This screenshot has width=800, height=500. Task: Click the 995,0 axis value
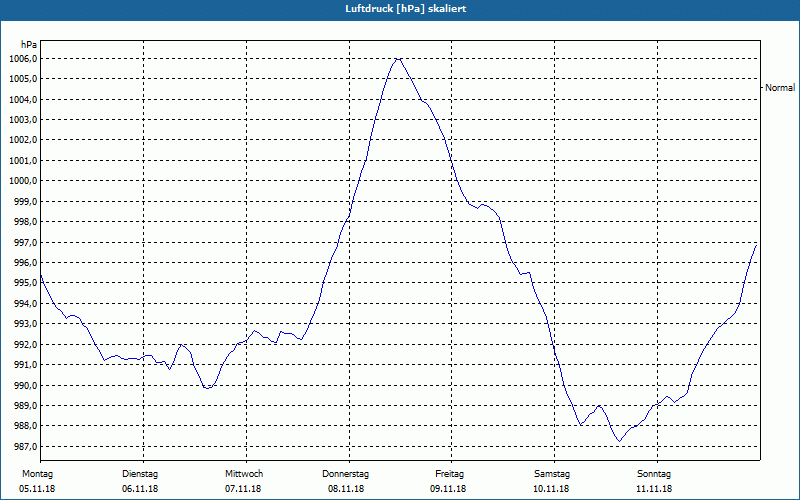tap(25, 283)
